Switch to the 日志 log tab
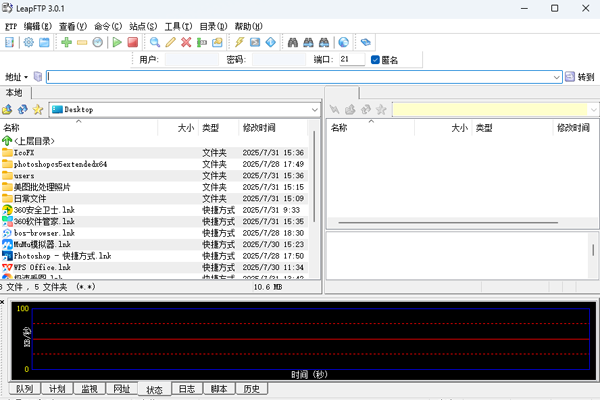This screenshot has width=600, height=400. pyautogui.click(x=186, y=389)
